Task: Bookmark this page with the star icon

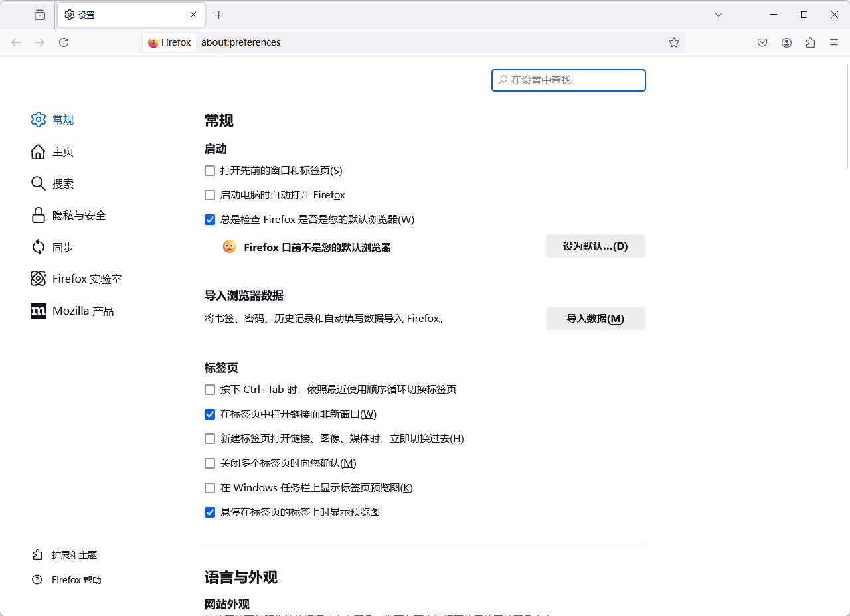Action: 674,42
